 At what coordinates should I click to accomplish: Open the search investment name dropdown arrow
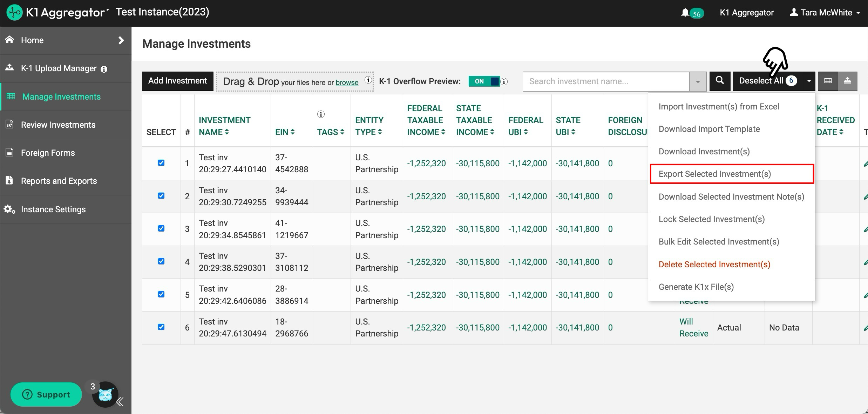pos(698,82)
